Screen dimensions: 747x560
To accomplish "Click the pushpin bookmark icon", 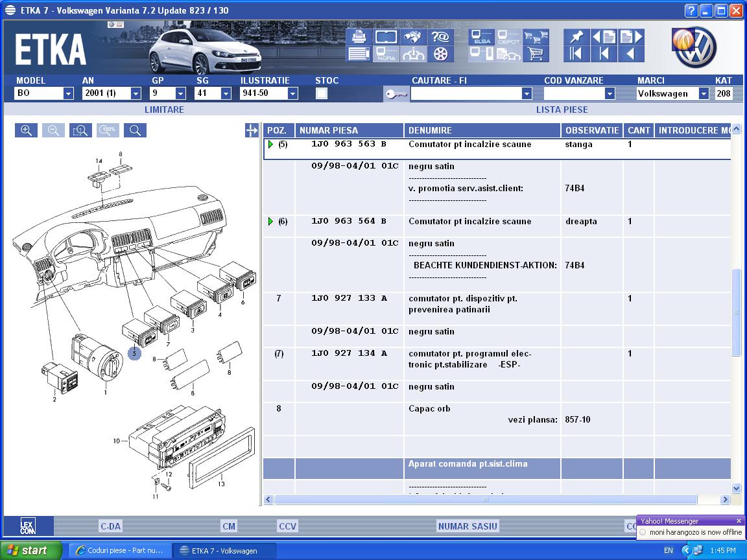I will pos(576,37).
